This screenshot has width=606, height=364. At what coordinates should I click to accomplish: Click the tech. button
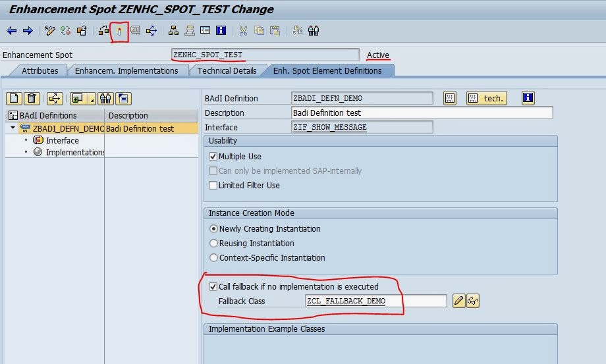(x=487, y=98)
